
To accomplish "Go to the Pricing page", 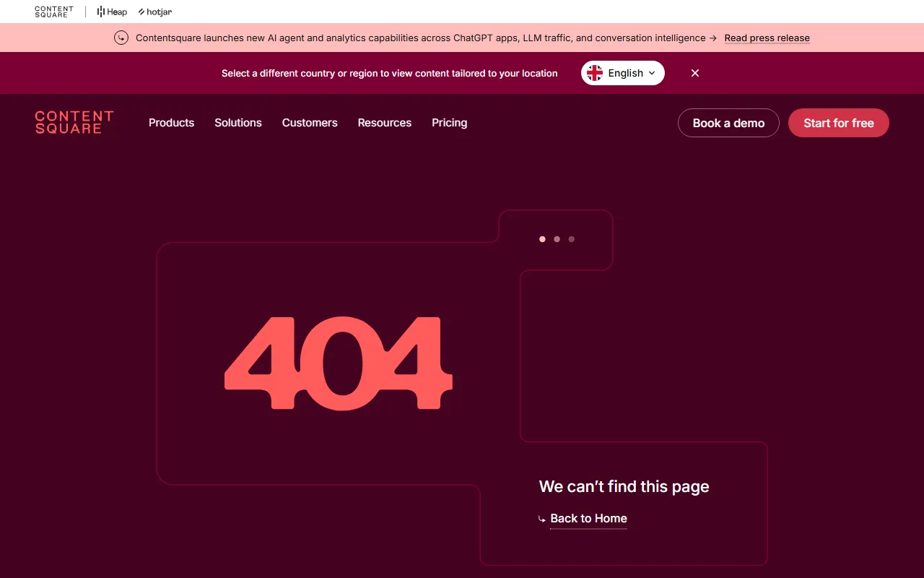I will pos(449,123).
